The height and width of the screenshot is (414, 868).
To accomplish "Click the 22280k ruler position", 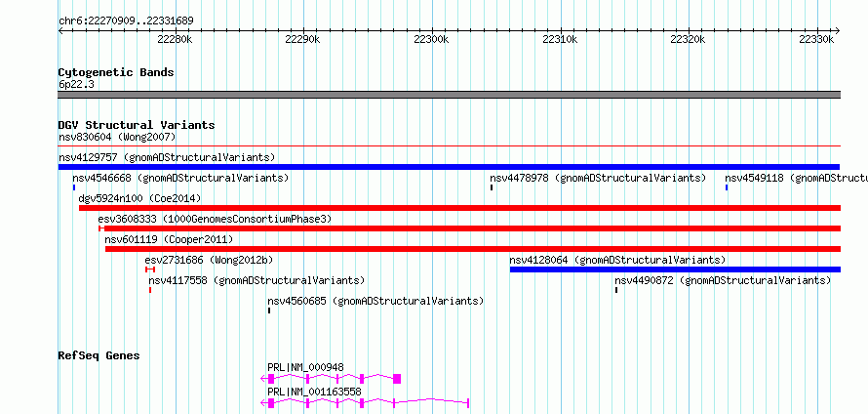I will [x=175, y=39].
